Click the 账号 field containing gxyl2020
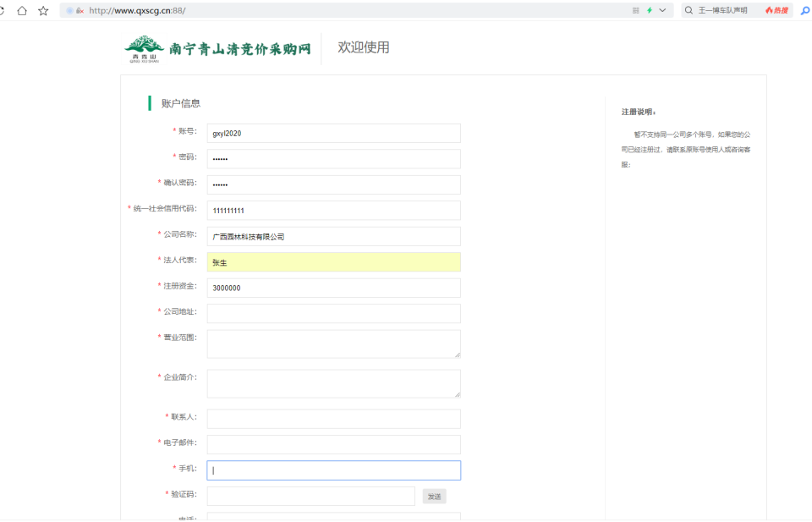The height and width of the screenshot is (522, 812). (x=333, y=134)
